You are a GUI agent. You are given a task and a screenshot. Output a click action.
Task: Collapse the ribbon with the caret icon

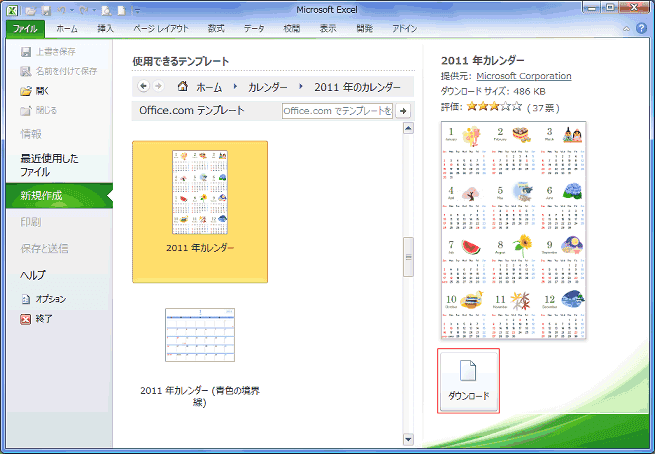(626, 29)
